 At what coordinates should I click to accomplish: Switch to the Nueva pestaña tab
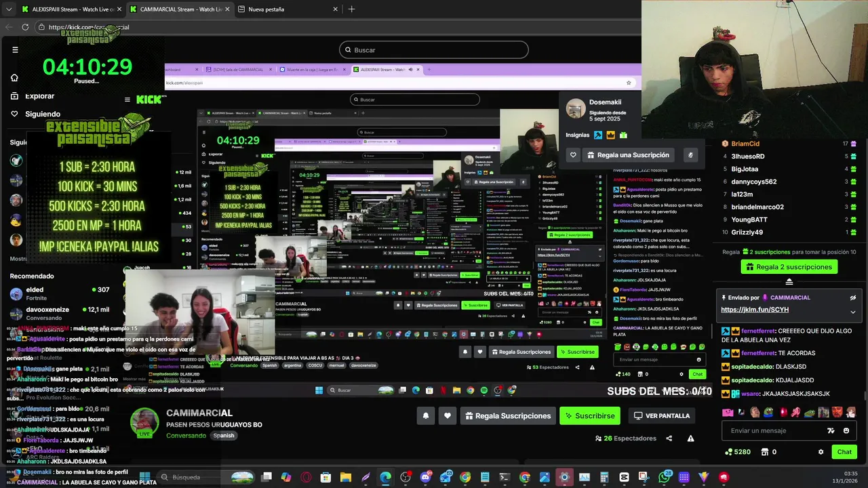pos(288,9)
